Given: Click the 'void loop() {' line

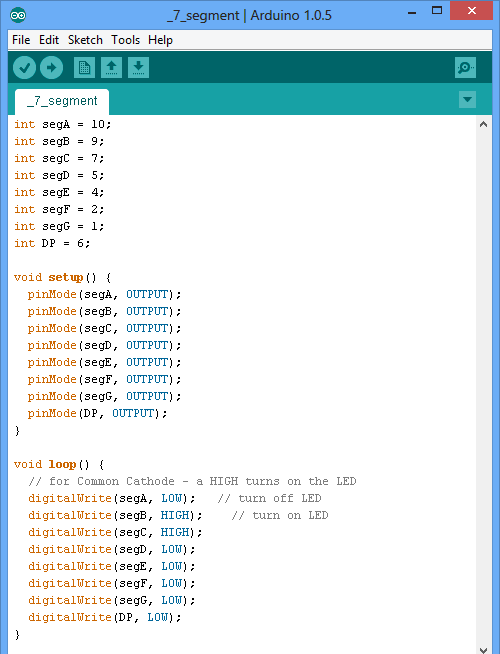Looking at the screenshot, I should [59, 464].
